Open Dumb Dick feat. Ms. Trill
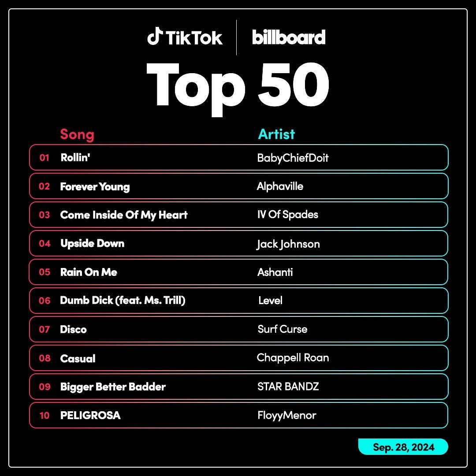 click(123, 301)
